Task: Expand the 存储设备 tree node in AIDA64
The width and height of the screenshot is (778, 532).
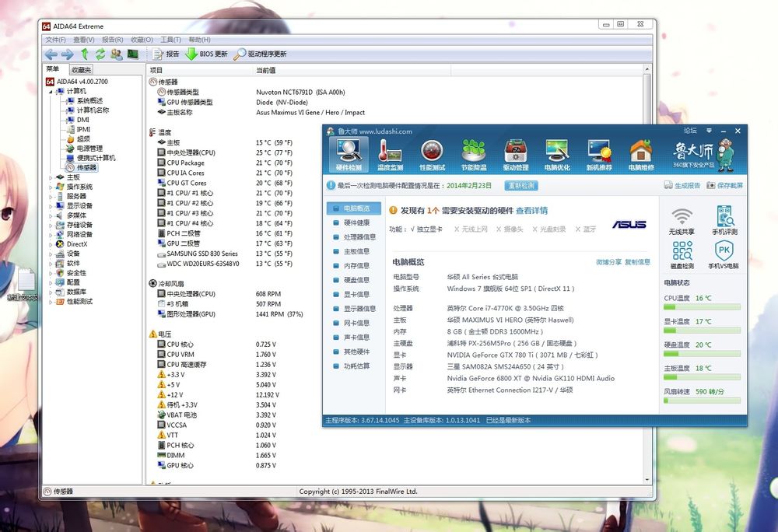Action: [x=51, y=225]
